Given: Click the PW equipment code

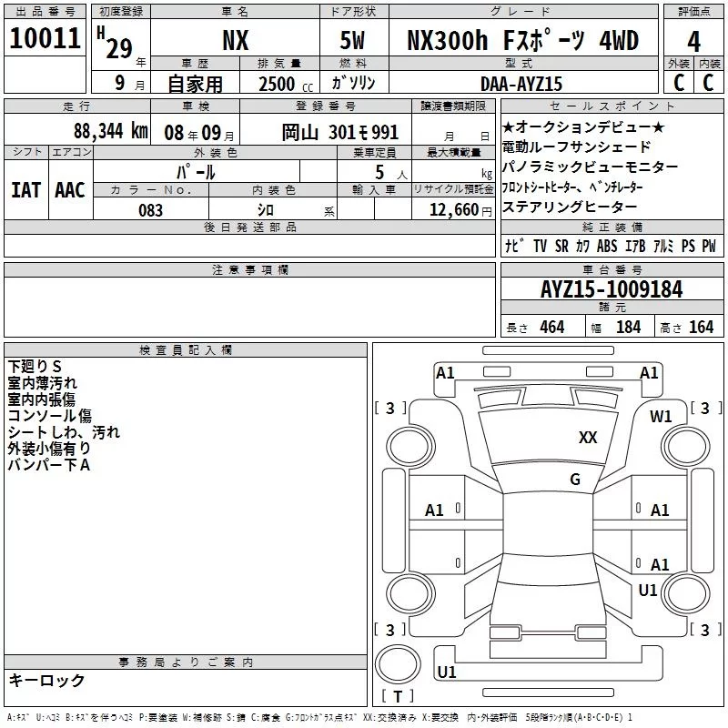Looking at the screenshot, I should 709,246.
